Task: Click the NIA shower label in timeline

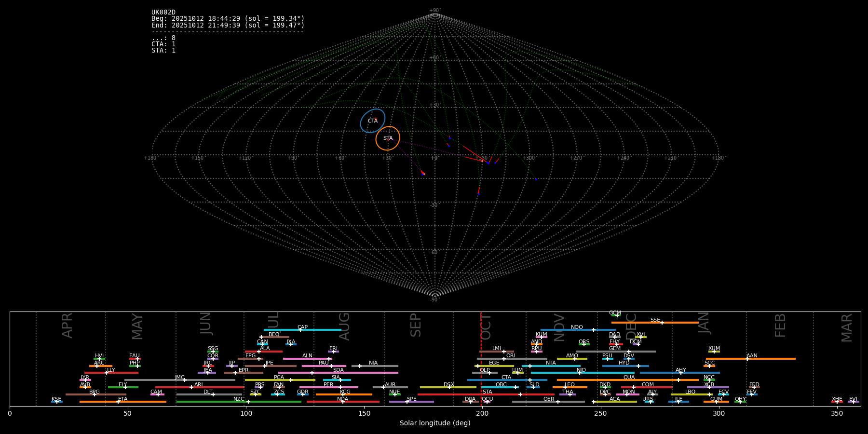Action: click(x=373, y=363)
